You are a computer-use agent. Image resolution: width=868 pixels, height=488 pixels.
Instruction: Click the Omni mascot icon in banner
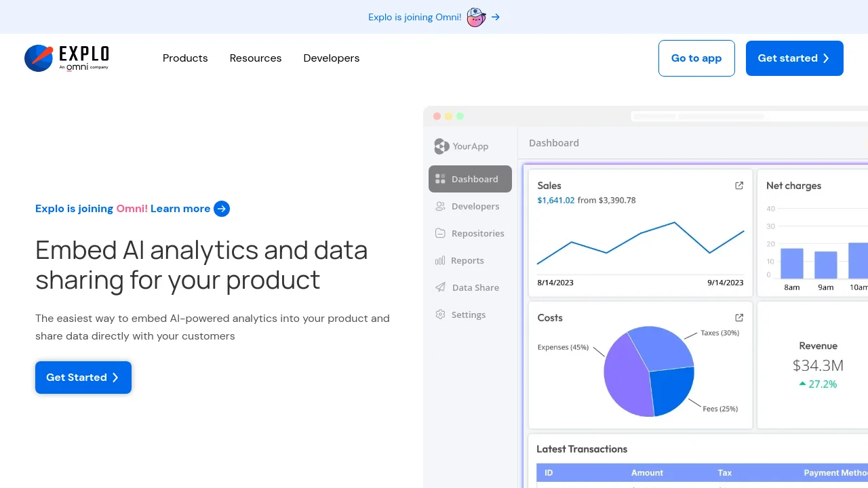[x=476, y=17]
